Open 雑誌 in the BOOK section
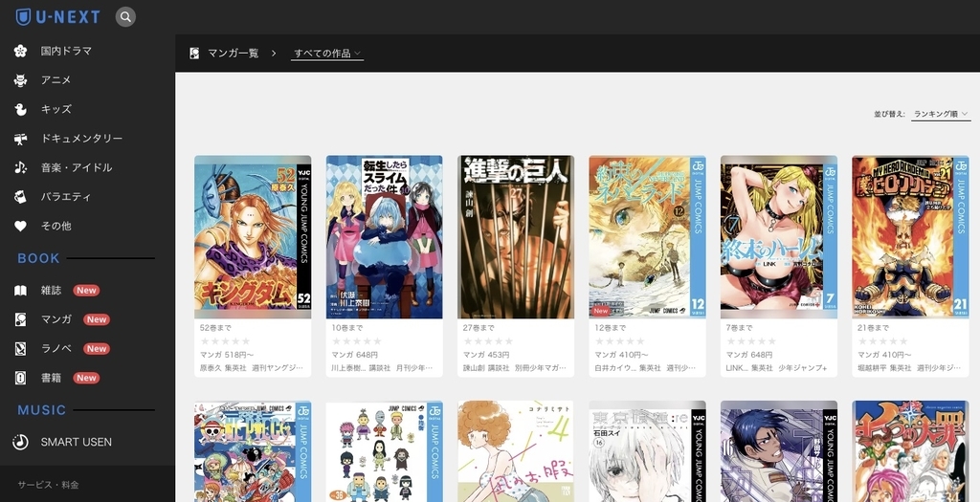The height and width of the screenshot is (502, 980). (52, 291)
